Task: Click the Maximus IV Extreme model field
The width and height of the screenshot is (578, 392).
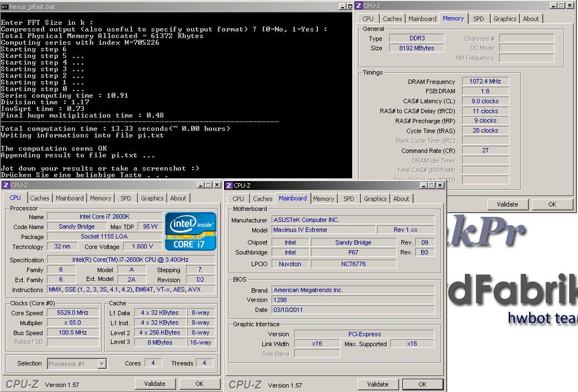Action: click(x=324, y=230)
